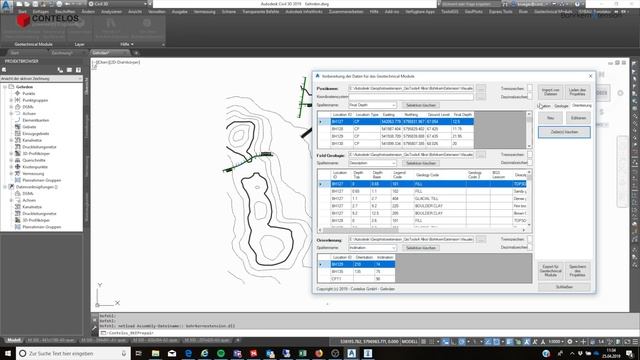Open the Analysieren ribbon tab
The height and width of the screenshot is (360, 640).
[x=111, y=12]
